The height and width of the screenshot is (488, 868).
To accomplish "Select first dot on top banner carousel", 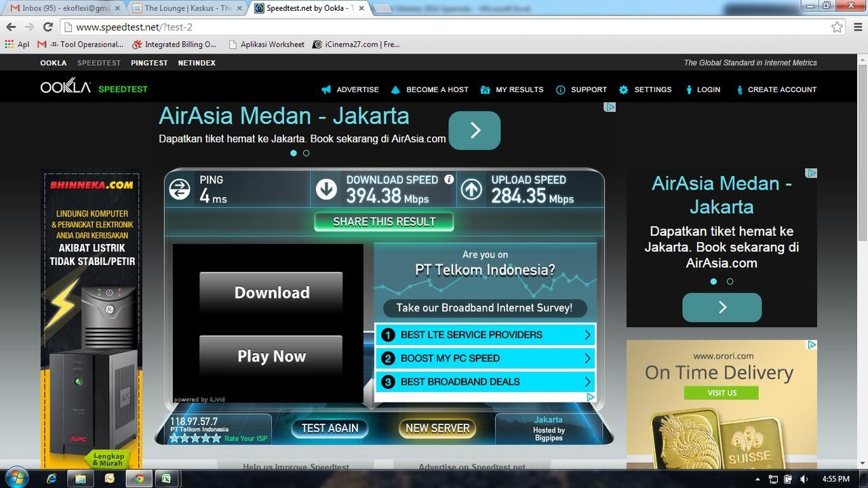I will point(294,153).
